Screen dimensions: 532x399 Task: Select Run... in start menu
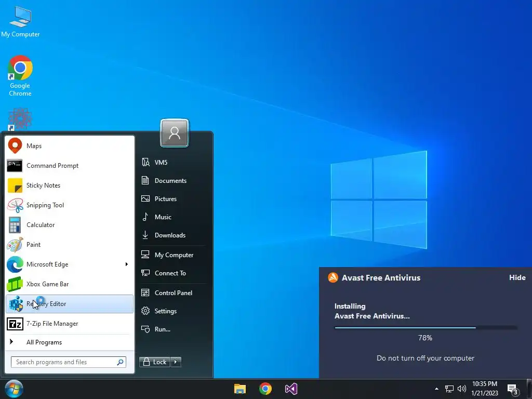pyautogui.click(x=172, y=329)
